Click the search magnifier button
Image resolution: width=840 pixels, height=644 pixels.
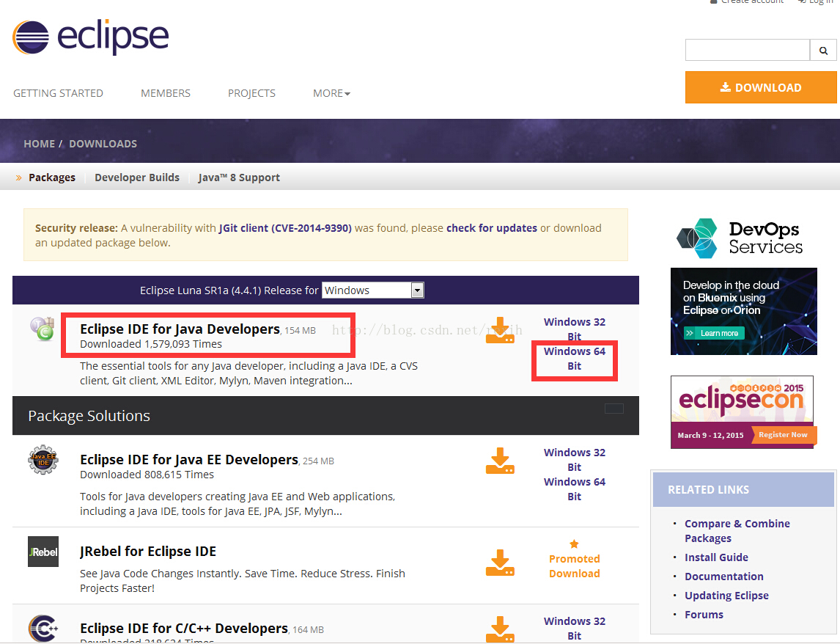coord(823,51)
